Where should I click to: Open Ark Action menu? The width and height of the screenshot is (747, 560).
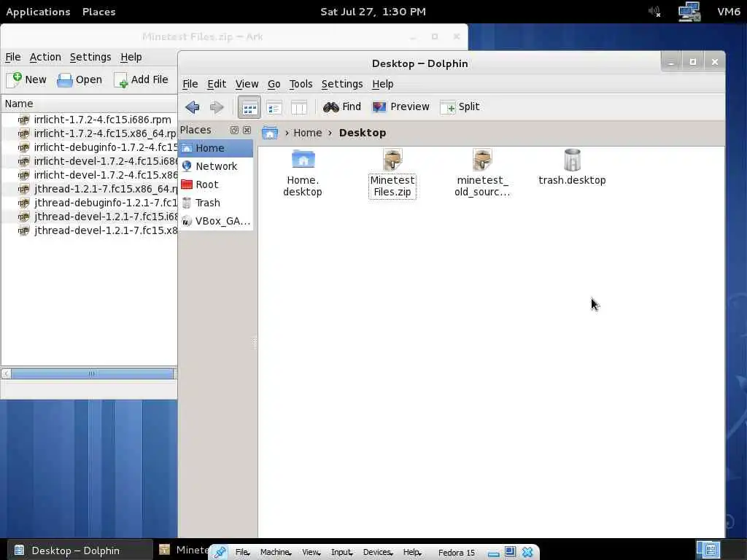45,57
